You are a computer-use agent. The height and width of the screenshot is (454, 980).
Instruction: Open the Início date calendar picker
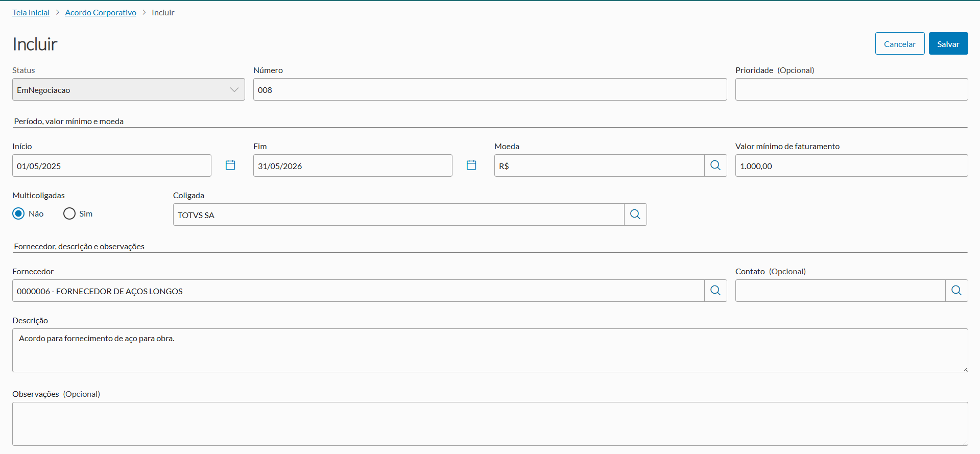coord(230,165)
